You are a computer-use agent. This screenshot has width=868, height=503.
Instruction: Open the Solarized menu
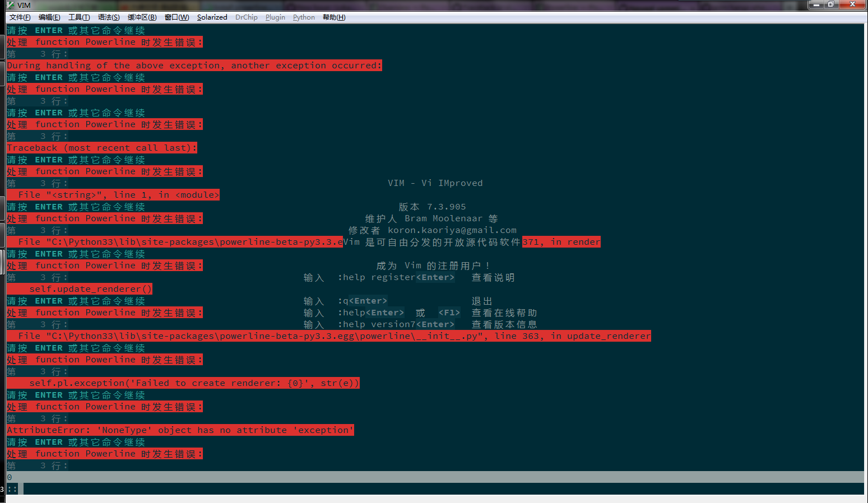point(212,17)
